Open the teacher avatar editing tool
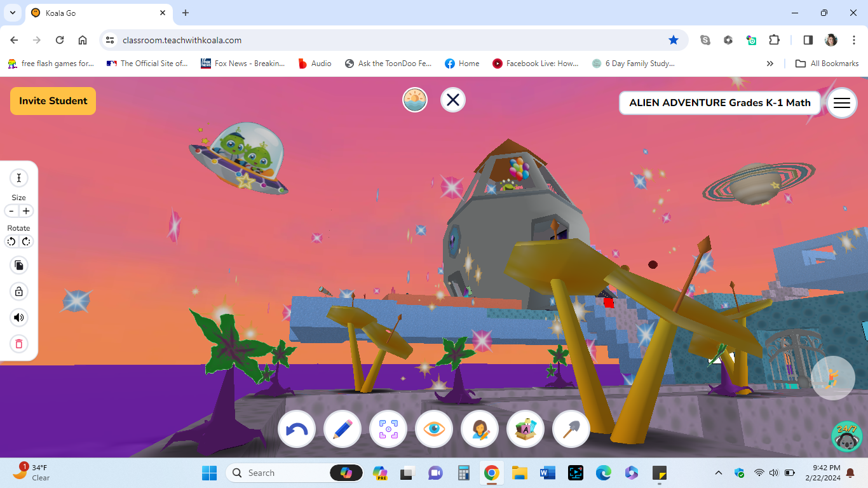 [479, 429]
